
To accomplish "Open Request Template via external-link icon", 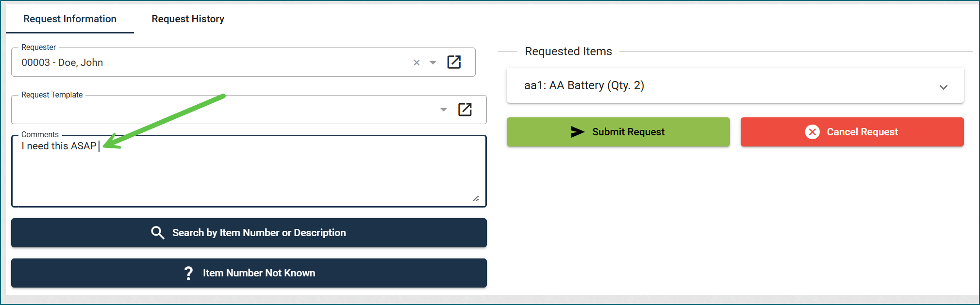I will pos(465,110).
